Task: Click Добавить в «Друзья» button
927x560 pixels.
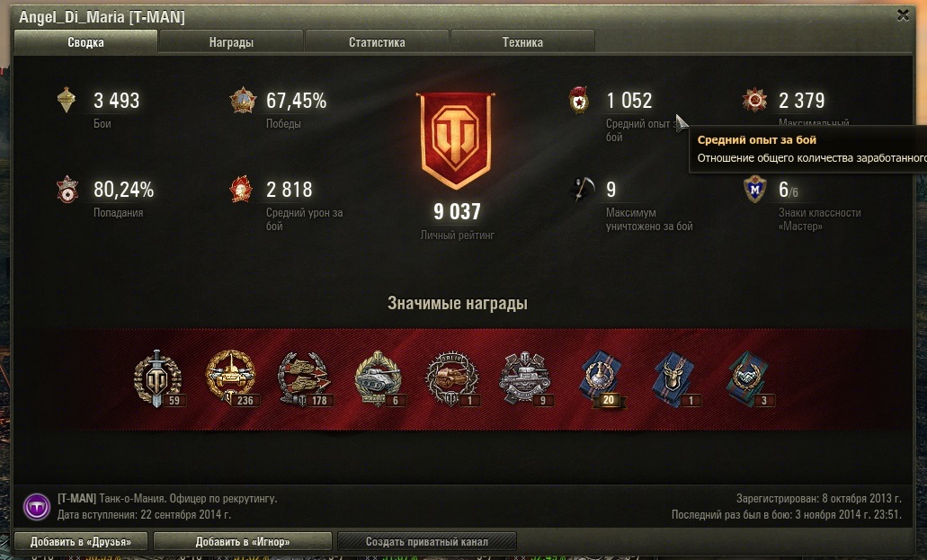Action: coord(81,541)
